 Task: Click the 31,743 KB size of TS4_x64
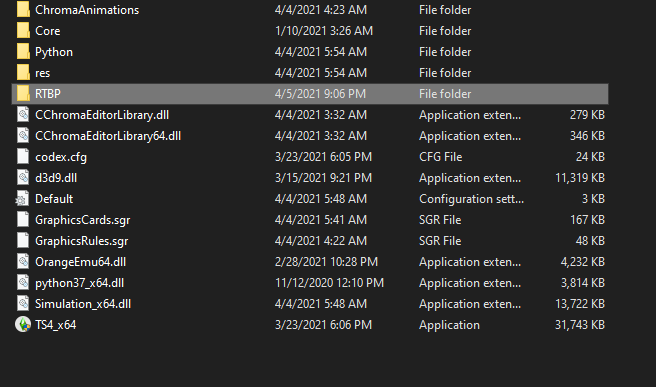click(580, 325)
